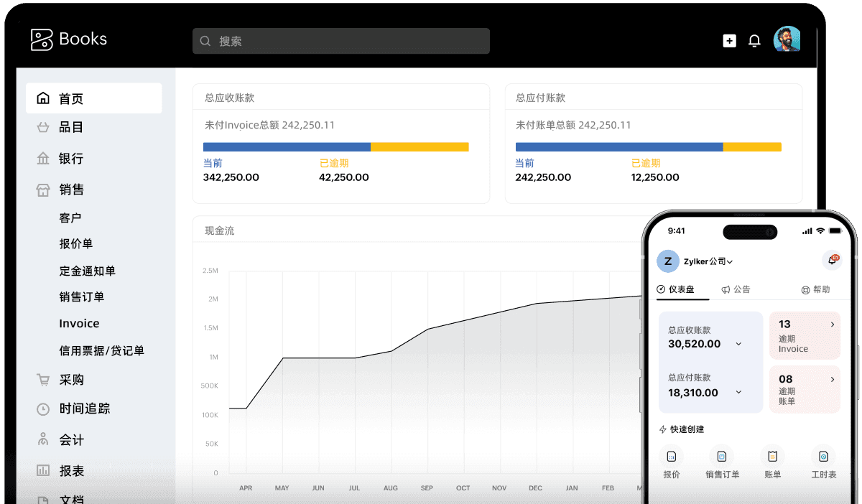Open 首页 in the sidebar
The width and height of the screenshot is (862, 504).
93,98
